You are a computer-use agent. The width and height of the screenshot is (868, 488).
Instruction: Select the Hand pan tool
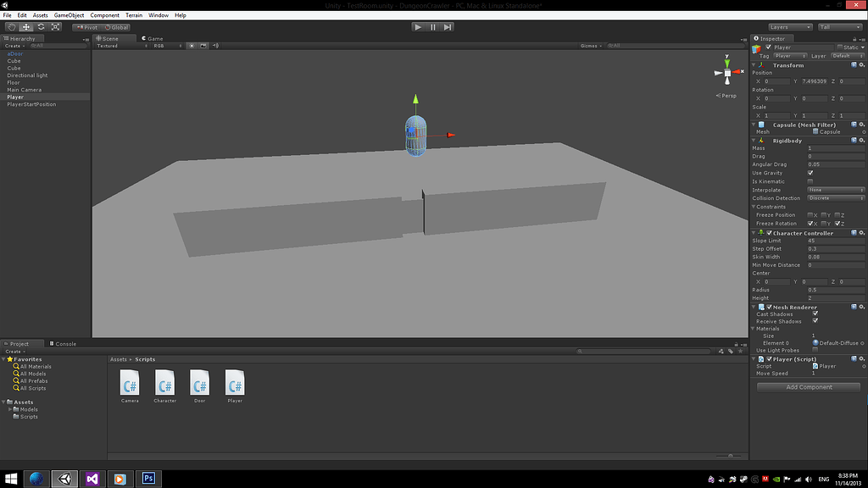click(x=11, y=26)
